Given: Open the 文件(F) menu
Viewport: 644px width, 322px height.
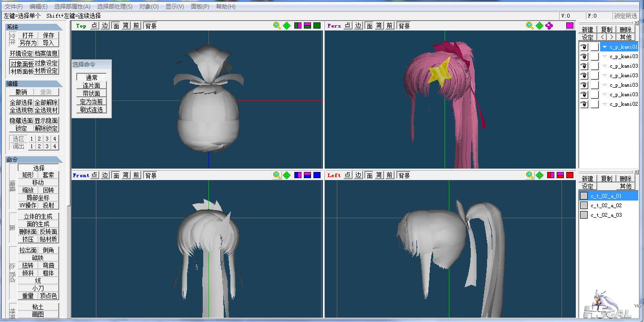Looking at the screenshot, I should pyautogui.click(x=13, y=7).
